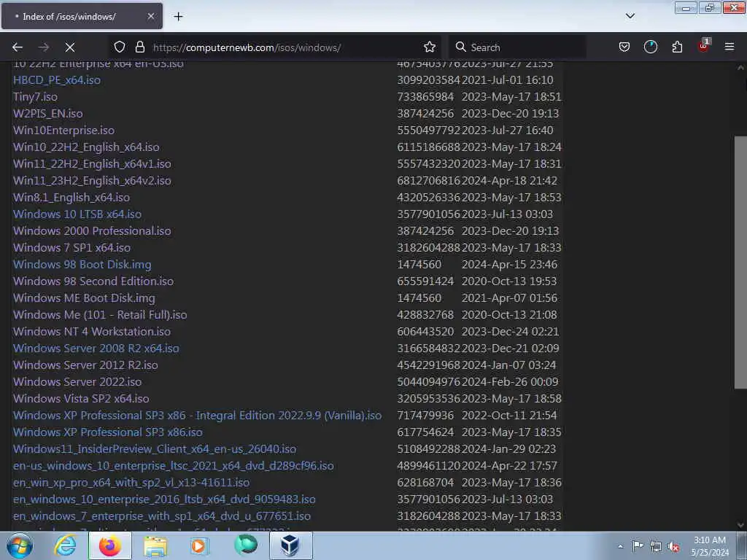Download Win11_22H2_English_x64v1.iso

pyautogui.click(x=92, y=164)
